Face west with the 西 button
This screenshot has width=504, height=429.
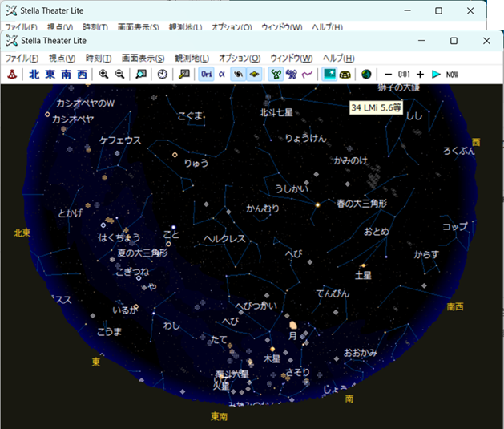(83, 75)
